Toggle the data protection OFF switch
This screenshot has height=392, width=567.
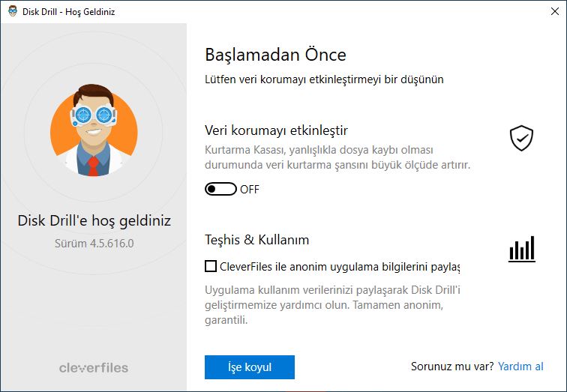point(220,189)
